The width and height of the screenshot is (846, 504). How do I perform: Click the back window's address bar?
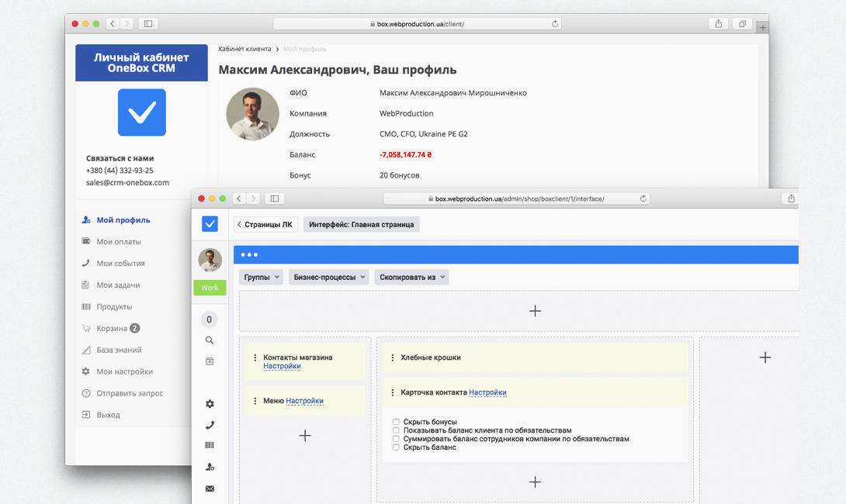coord(417,24)
